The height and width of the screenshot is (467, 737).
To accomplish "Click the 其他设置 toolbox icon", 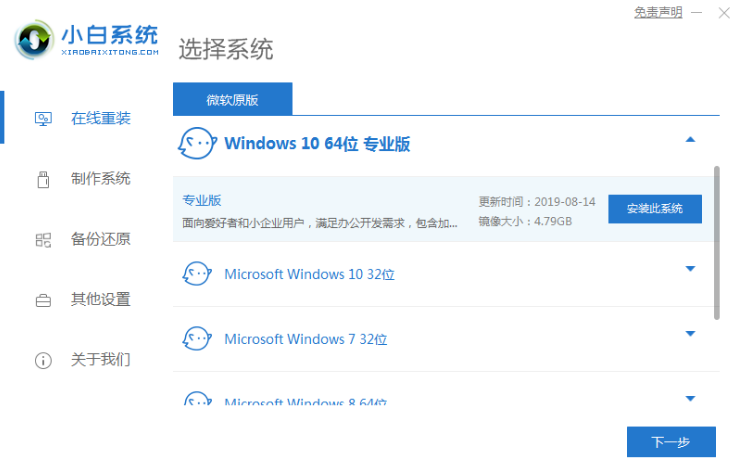I will (43, 300).
